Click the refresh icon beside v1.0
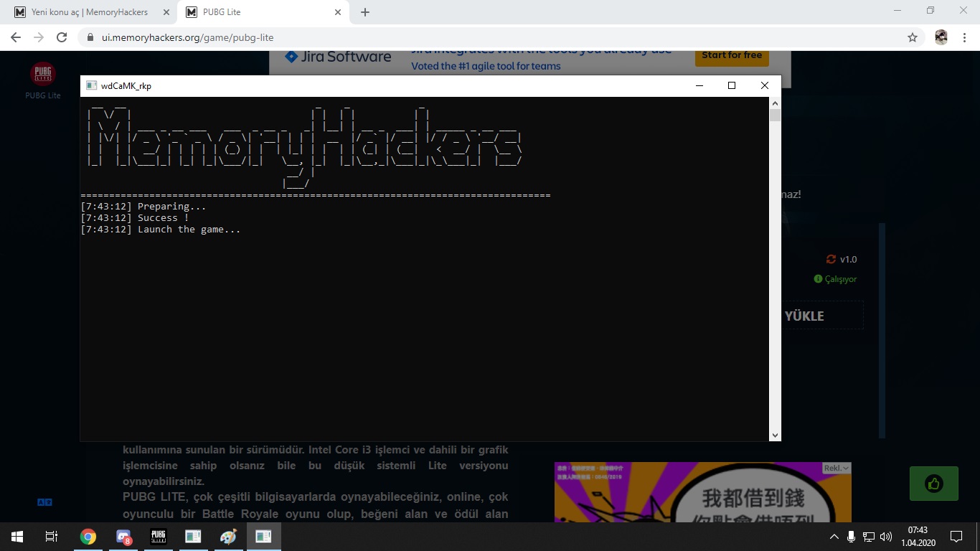 coord(831,259)
